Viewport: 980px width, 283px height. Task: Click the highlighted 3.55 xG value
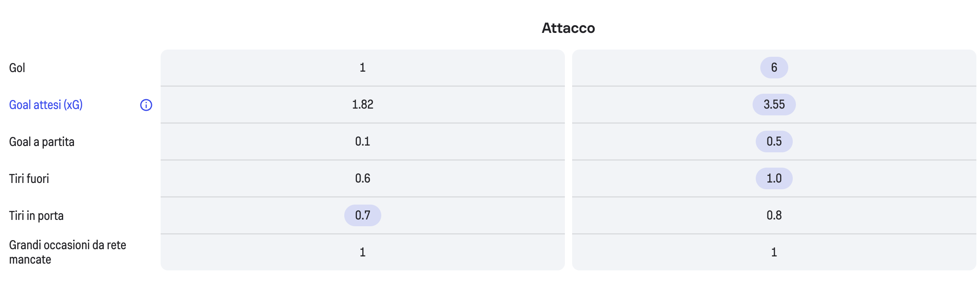(774, 105)
